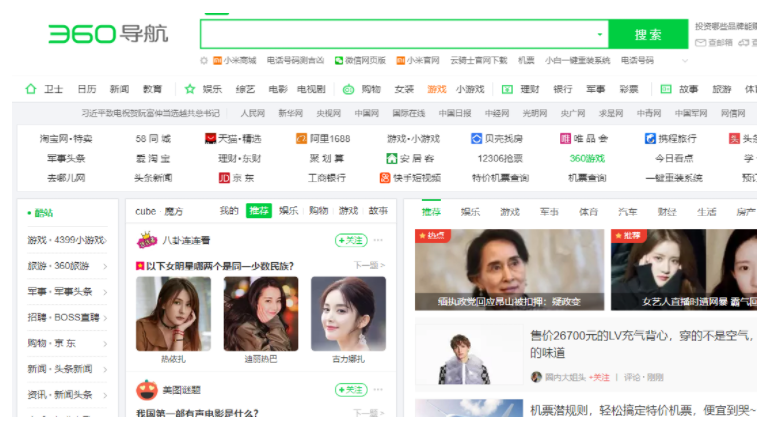Open the settings gear under the search box

204,61
